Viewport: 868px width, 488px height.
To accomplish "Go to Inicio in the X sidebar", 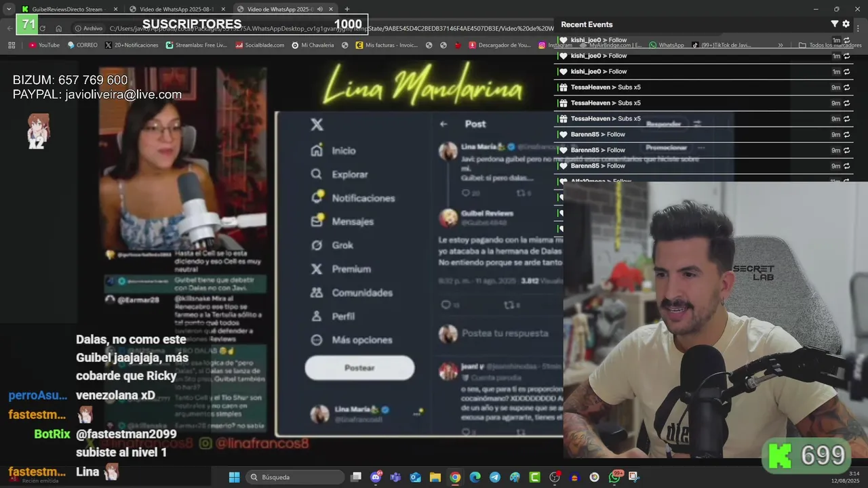I will click(x=334, y=150).
